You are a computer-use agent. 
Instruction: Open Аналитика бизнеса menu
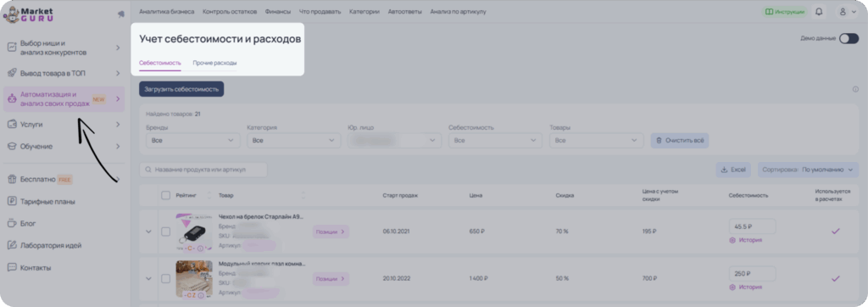167,12
